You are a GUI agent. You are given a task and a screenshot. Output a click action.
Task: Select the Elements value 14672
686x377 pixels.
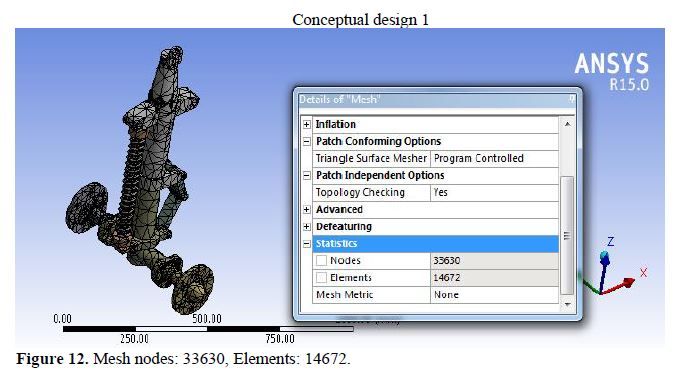click(494, 278)
